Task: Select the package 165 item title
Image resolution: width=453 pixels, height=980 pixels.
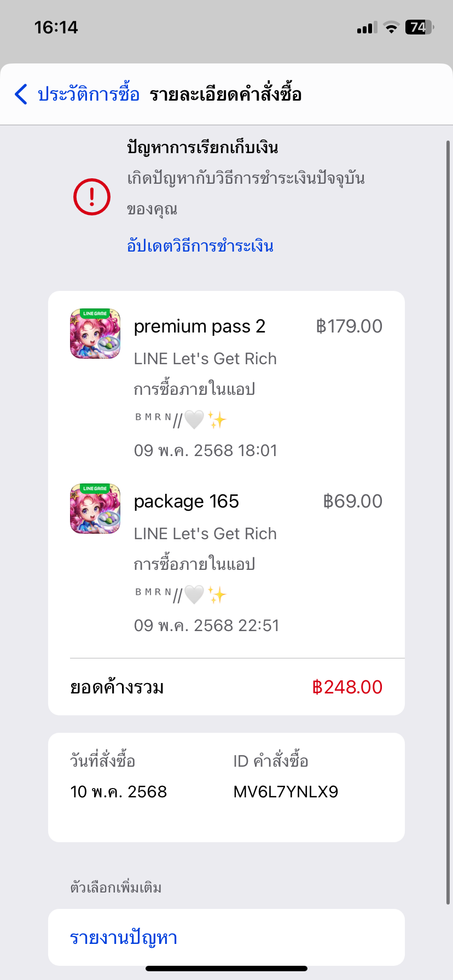Action: point(187,501)
